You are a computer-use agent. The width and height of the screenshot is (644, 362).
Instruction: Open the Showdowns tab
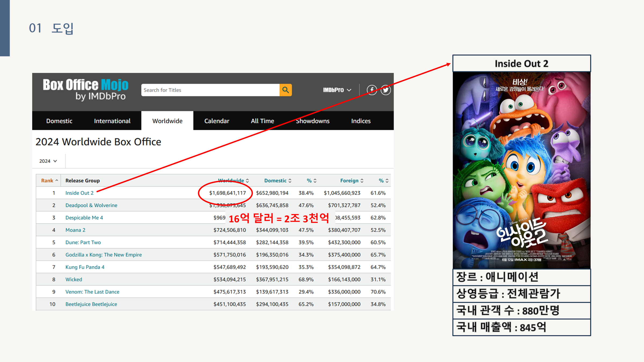click(313, 121)
